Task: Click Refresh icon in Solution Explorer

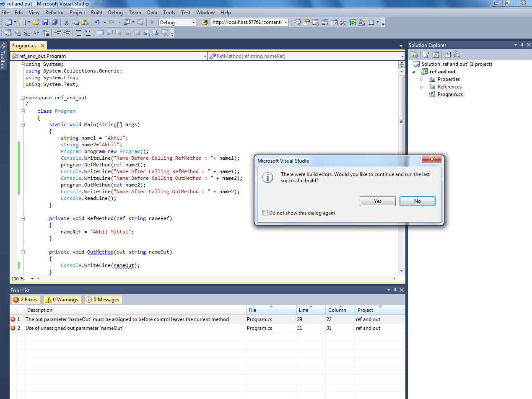Action: pos(436,54)
